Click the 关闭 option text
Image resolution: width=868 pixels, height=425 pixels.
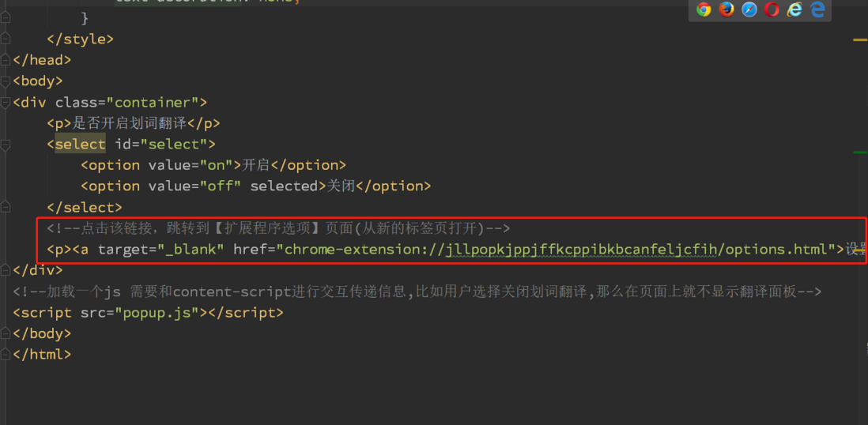[341, 186]
